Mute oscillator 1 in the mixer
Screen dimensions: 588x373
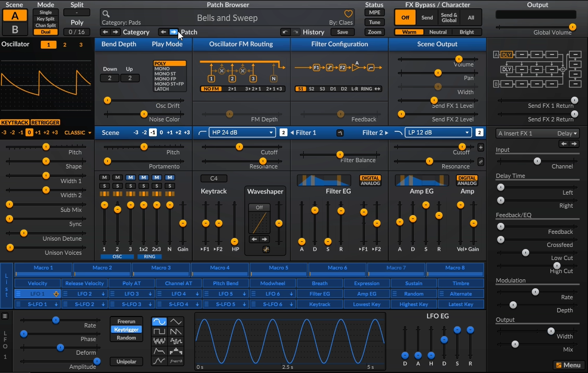click(x=105, y=178)
